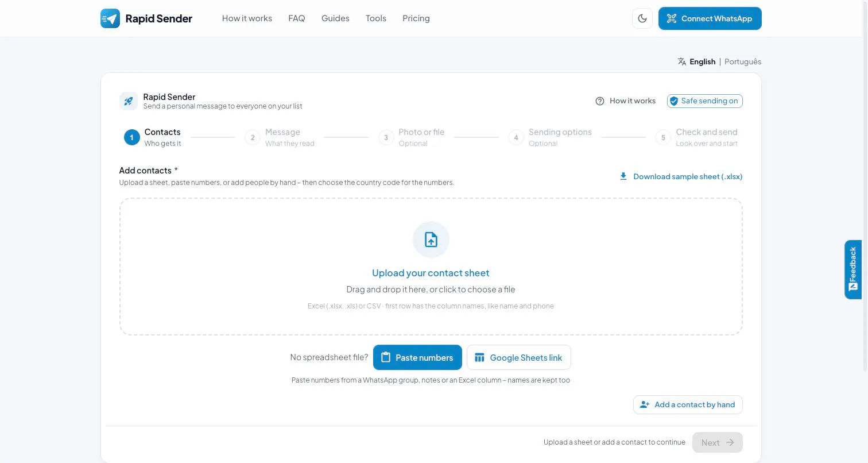Open the Tools menu item
Screen dimensions: 868x463
coord(376,18)
